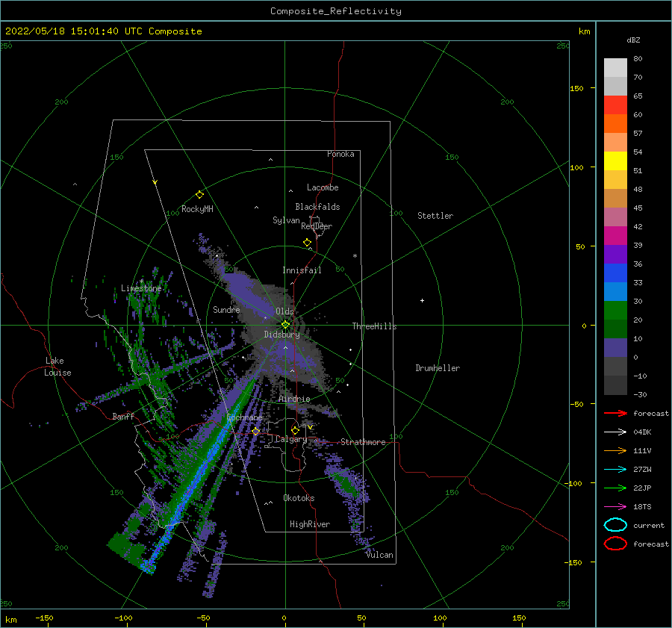Click the green 30 dBZ color swatch
672x628 pixels.
tap(615, 311)
